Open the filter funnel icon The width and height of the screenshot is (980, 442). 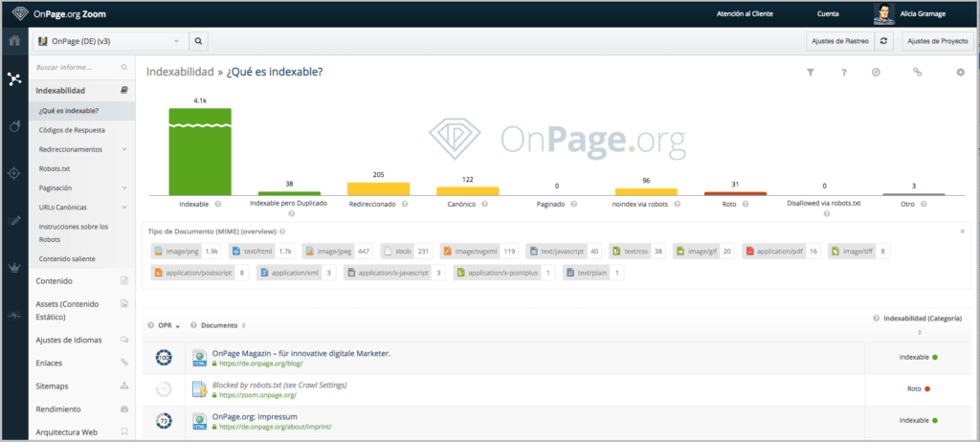tap(810, 73)
